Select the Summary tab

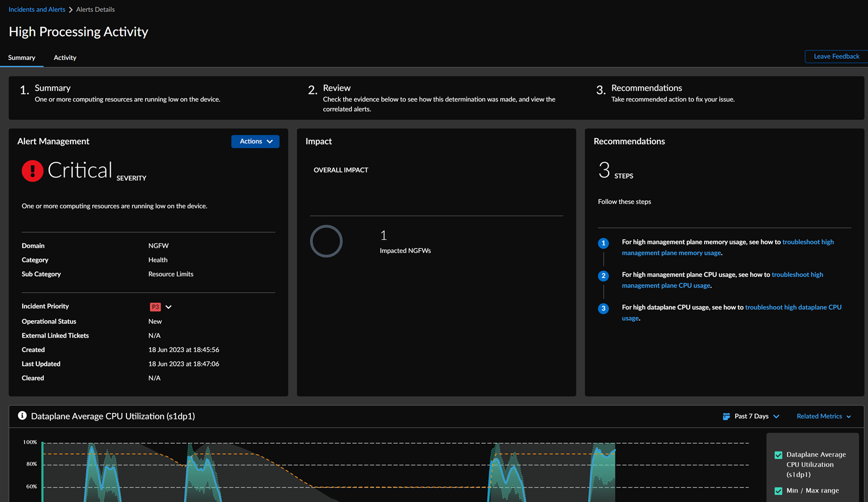click(22, 58)
